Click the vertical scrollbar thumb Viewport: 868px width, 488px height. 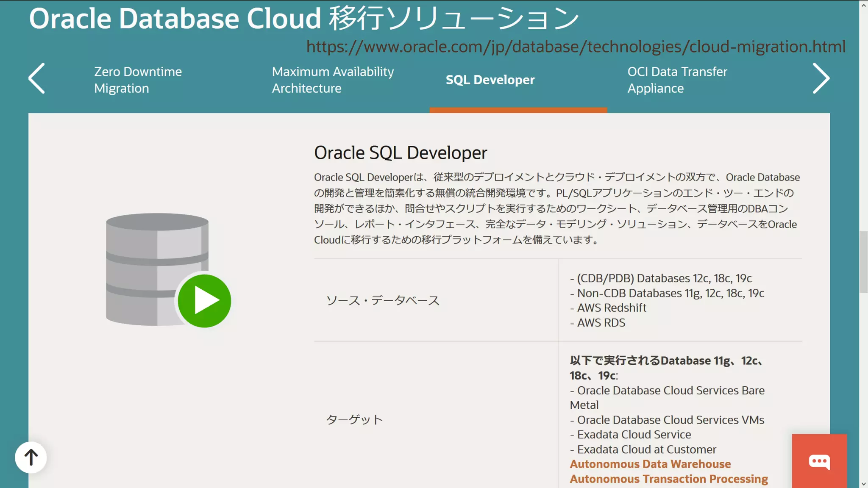pos(863,262)
